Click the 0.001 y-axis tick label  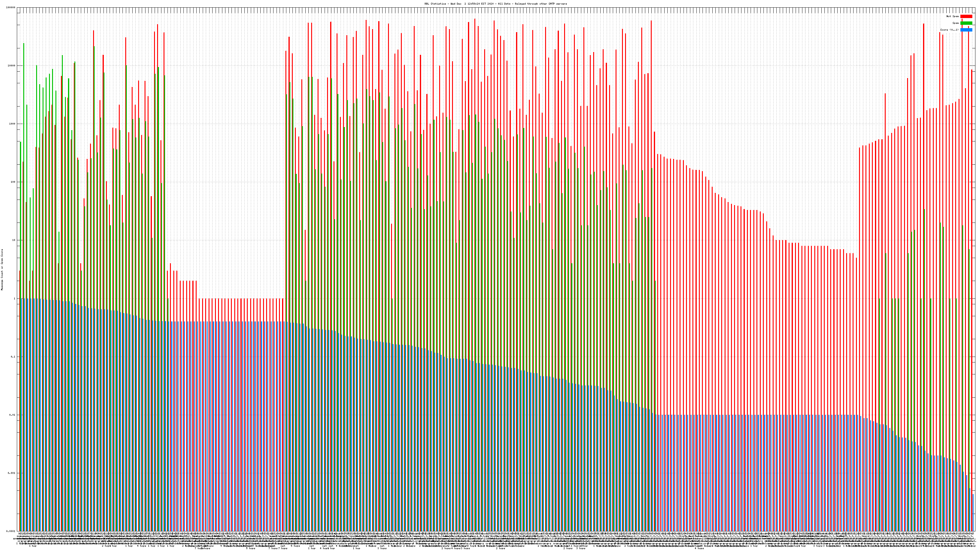pos(12,473)
